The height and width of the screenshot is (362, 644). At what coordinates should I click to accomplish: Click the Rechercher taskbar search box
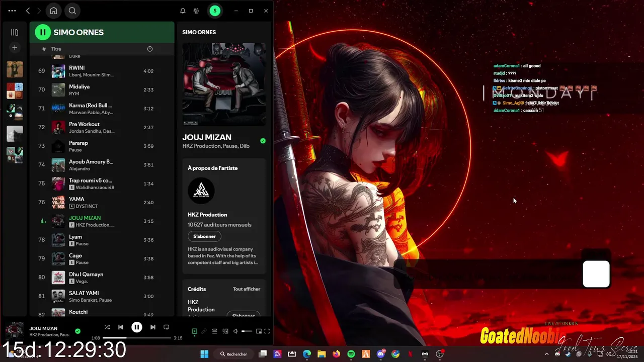point(233,354)
